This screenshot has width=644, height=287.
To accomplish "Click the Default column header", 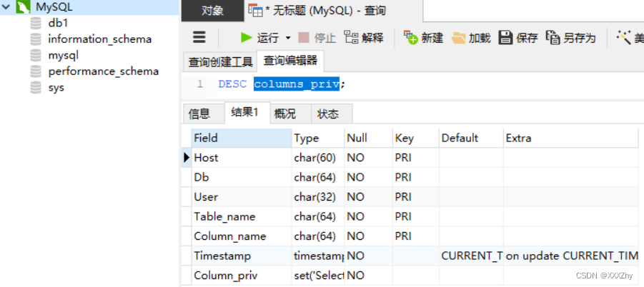I will click(471, 139).
